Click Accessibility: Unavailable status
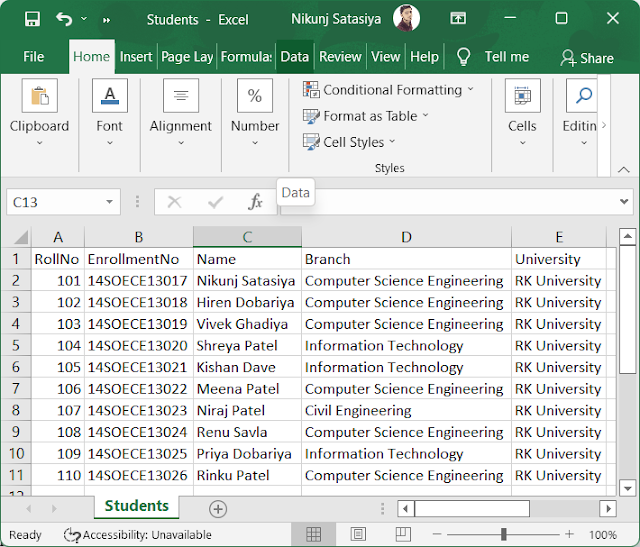 pos(138,535)
